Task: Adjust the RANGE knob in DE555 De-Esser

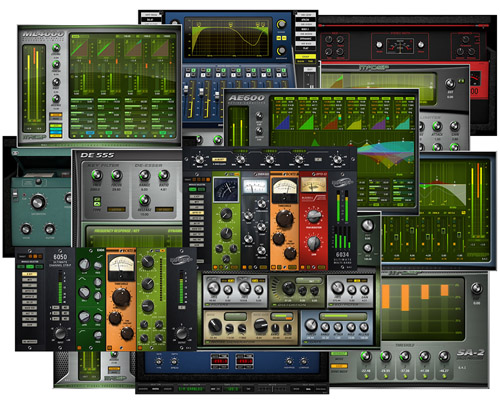Action: pos(144,175)
